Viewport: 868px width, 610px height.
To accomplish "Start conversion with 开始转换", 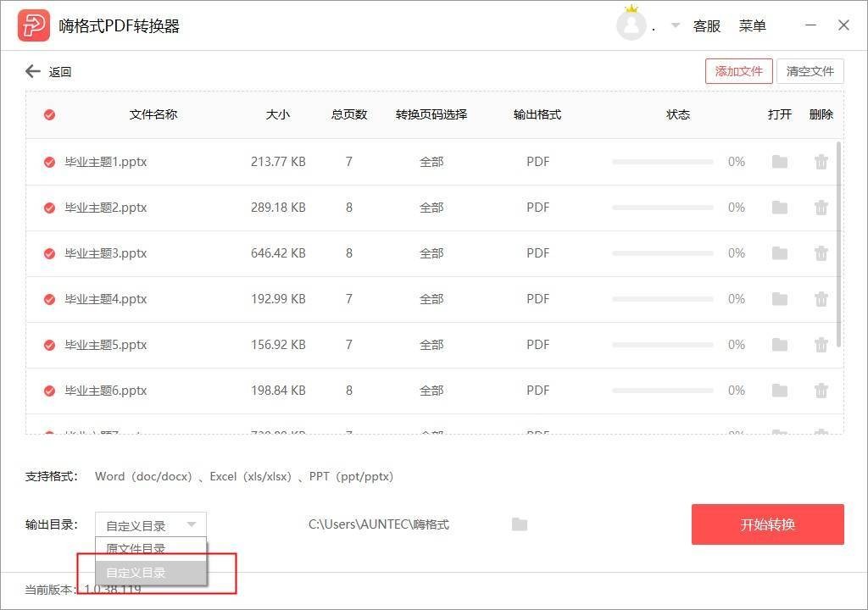I will [x=767, y=524].
